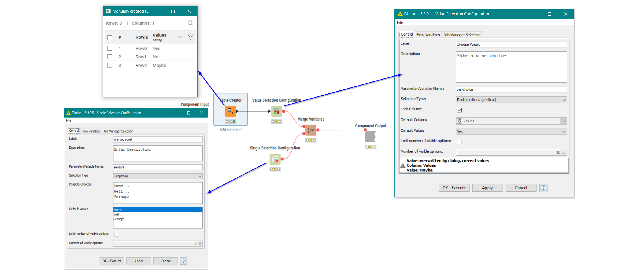Open the Value Selection Configuration node
The image size is (644, 273).
pyautogui.click(x=276, y=111)
